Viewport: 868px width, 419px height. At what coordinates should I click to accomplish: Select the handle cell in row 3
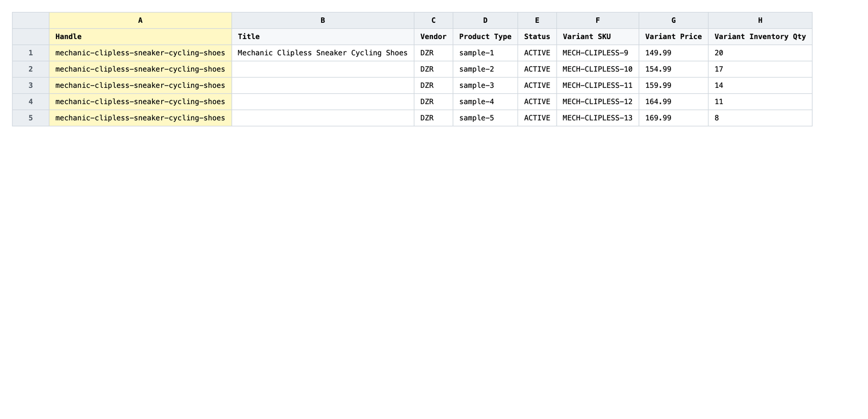140,86
